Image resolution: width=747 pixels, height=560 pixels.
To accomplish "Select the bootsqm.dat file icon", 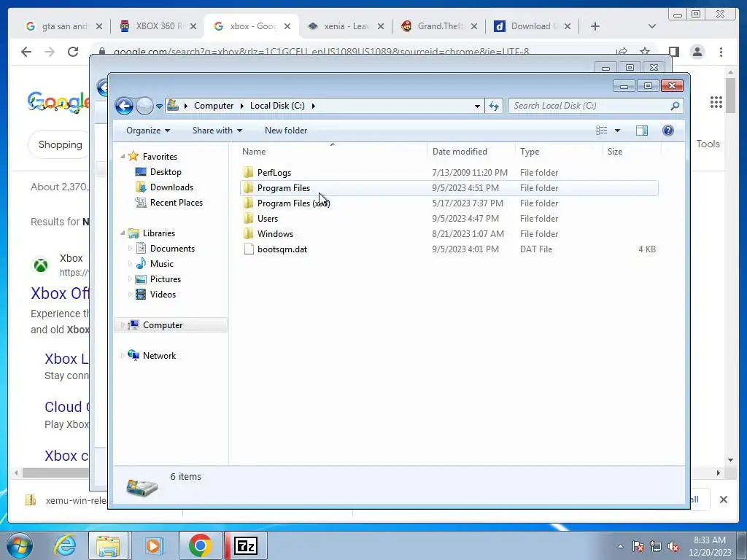I will click(x=248, y=249).
